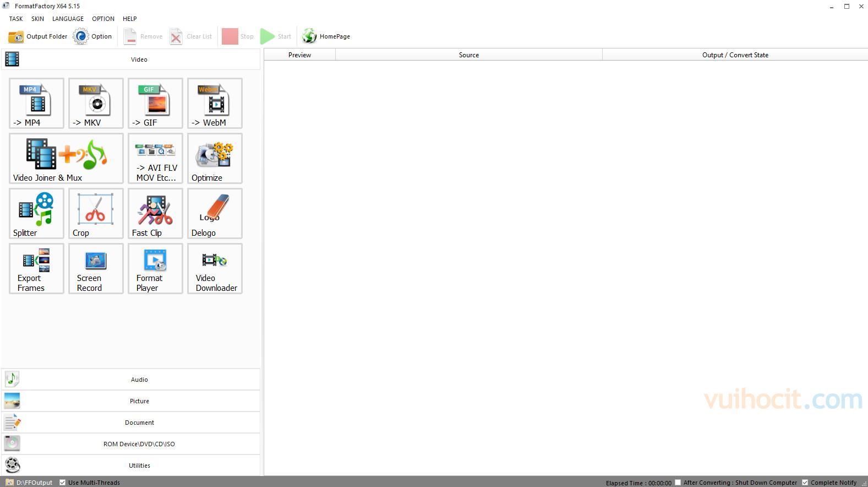Screen dimensions: 868x487
Task: Open the Optimize video tool
Action: [x=215, y=158]
